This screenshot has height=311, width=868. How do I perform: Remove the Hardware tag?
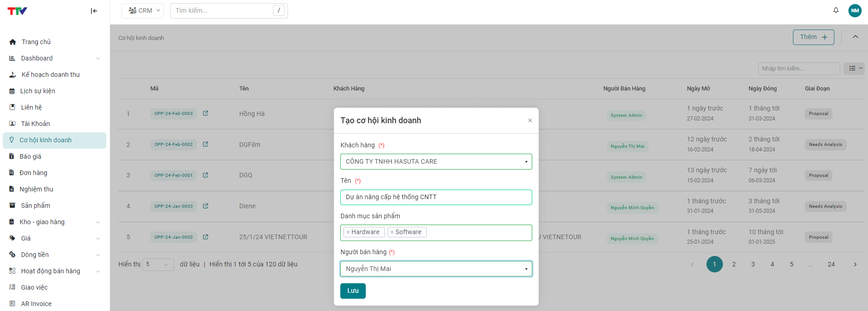coord(348,232)
